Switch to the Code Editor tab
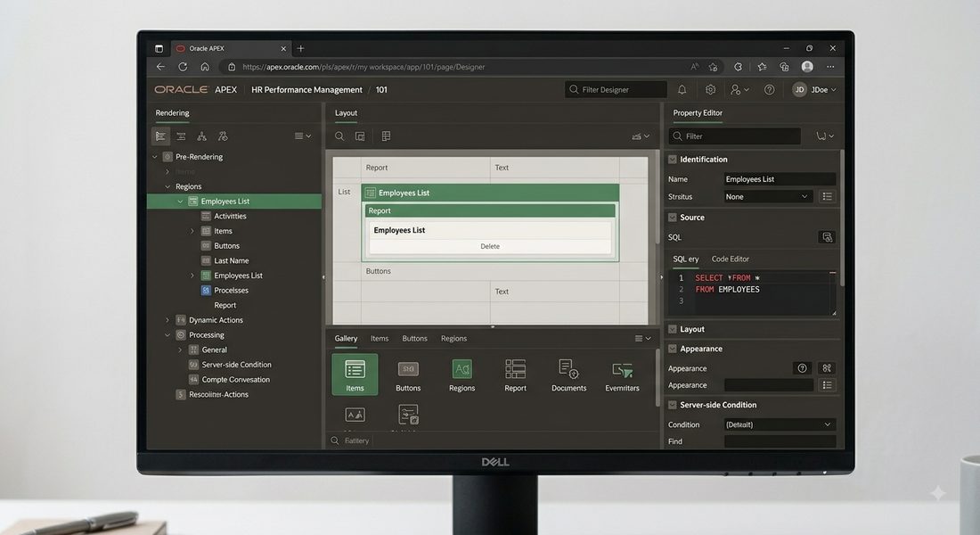Image resolution: width=980 pixels, height=535 pixels. pyautogui.click(x=730, y=259)
